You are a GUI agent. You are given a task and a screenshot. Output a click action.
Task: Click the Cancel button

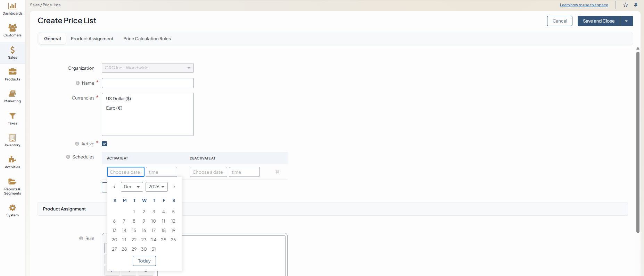coord(560,21)
